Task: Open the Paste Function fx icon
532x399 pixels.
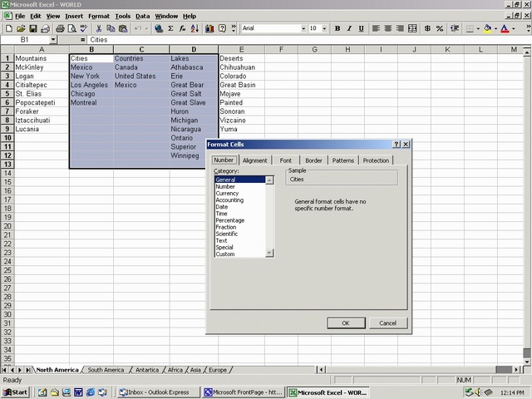Action: click(x=183, y=28)
